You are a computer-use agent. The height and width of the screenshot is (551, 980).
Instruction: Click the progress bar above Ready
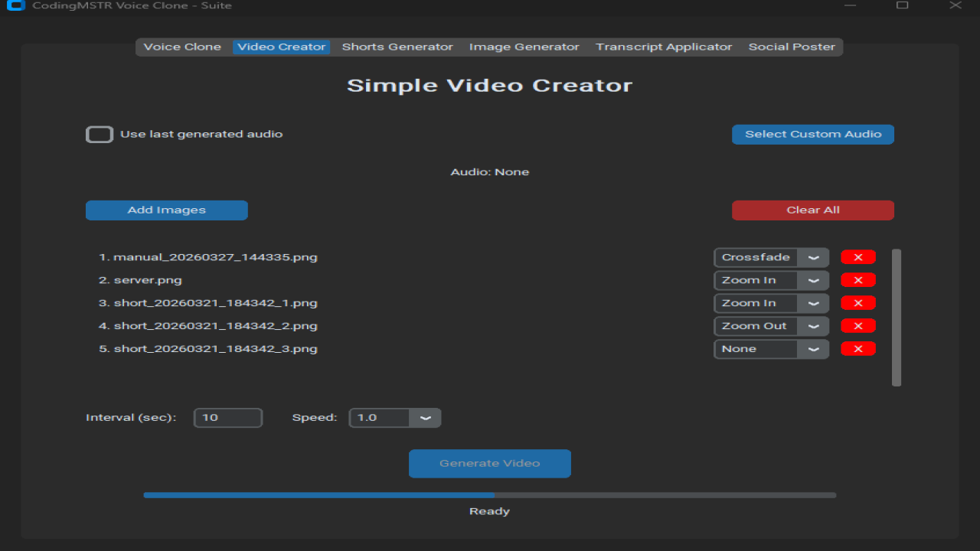pyautogui.click(x=490, y=495)
